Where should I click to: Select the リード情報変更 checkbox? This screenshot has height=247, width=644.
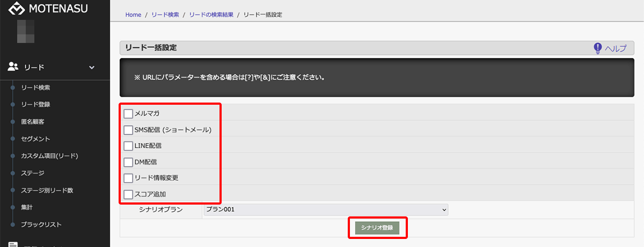(128, 178)
